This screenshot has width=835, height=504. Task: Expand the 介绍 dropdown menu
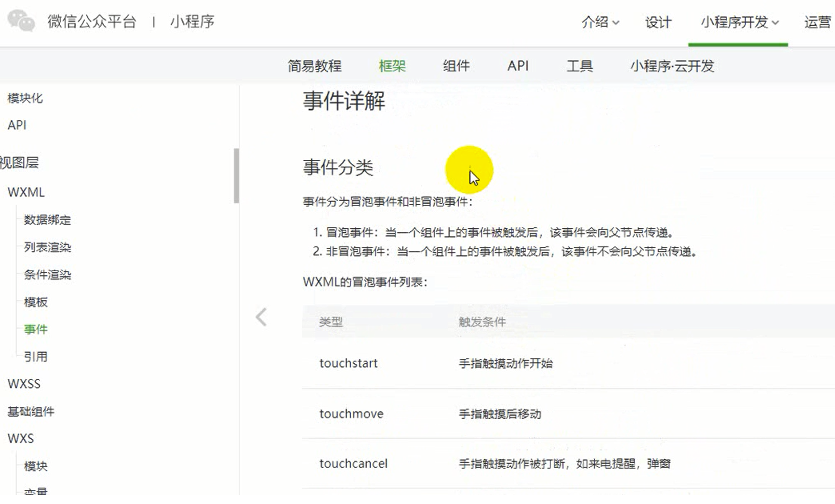600,22
